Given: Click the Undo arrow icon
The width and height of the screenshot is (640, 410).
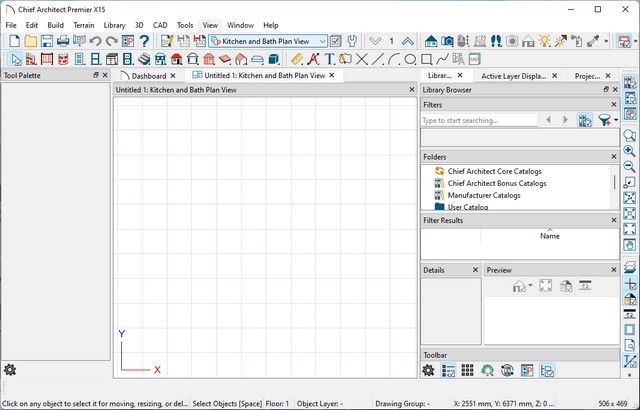Looking at the screenshot, I should click(95, 41).
